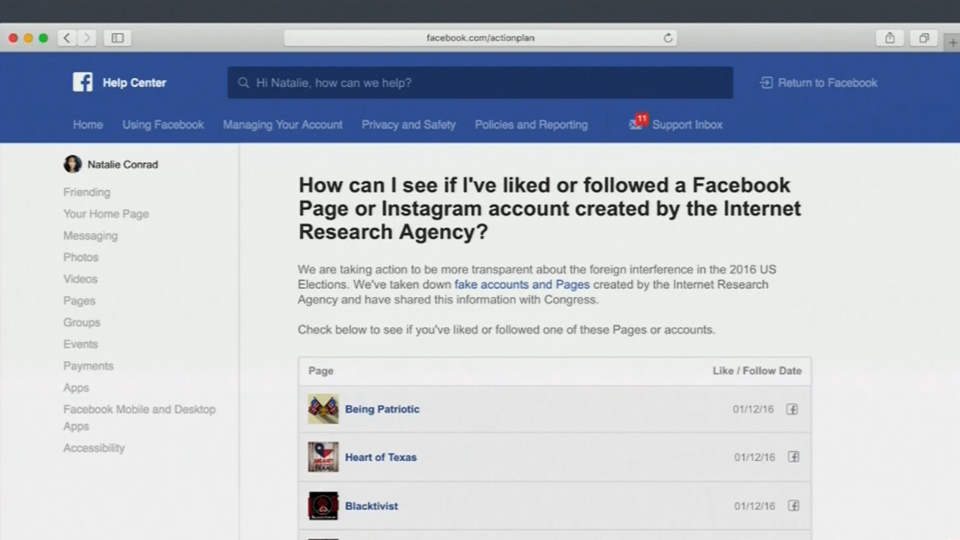Click the Facebook logo in Help Center header
This screenshot has height=540, width=960.
click(83, 82)
